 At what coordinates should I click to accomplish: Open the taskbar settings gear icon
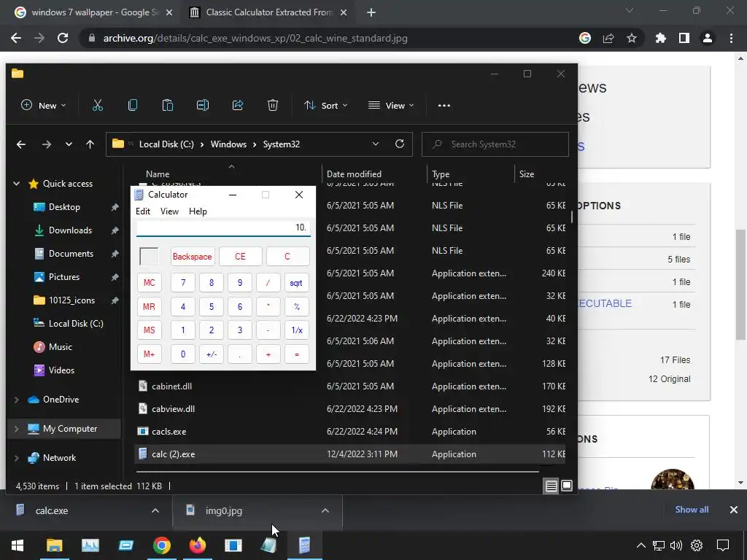pos(697,545)
